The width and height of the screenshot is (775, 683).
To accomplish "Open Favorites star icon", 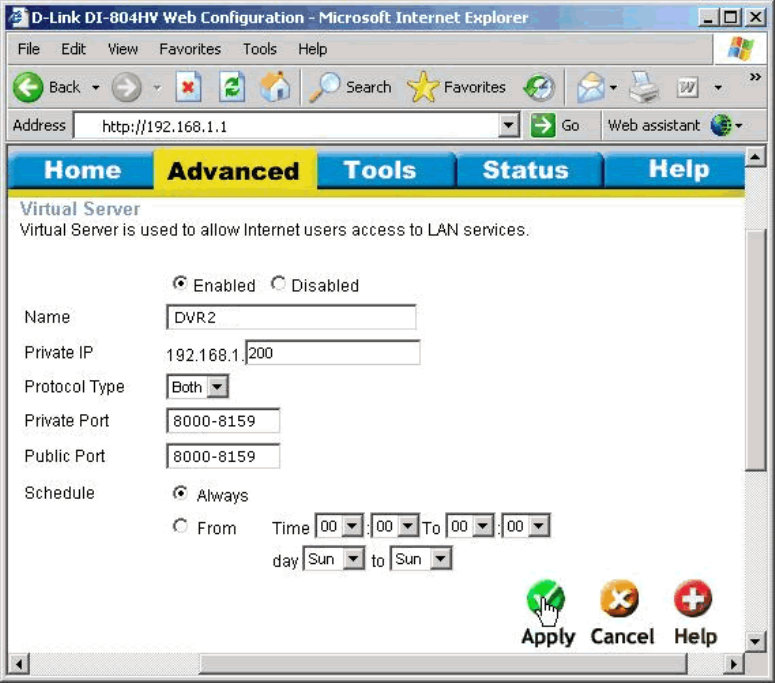I will 423,87.
